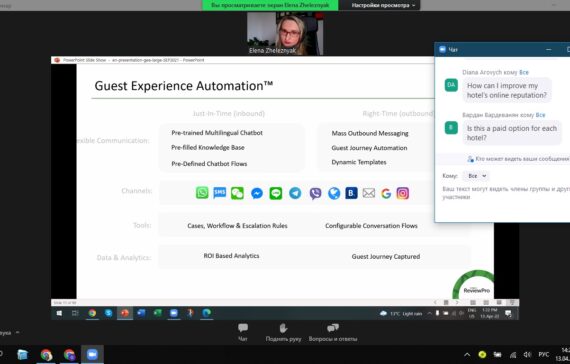
Task: Expand the audio options caret in Zoom toolbar
Action: [17, 332]
